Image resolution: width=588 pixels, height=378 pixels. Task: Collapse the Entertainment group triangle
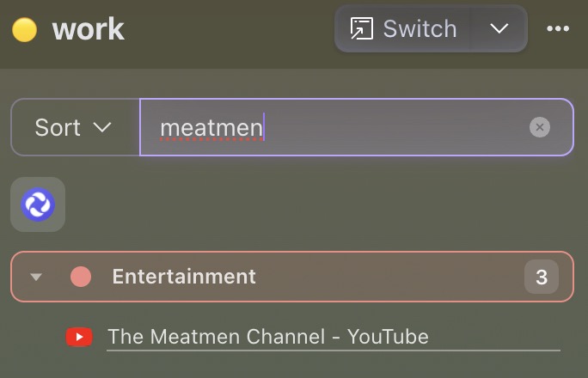pos(36,277)
